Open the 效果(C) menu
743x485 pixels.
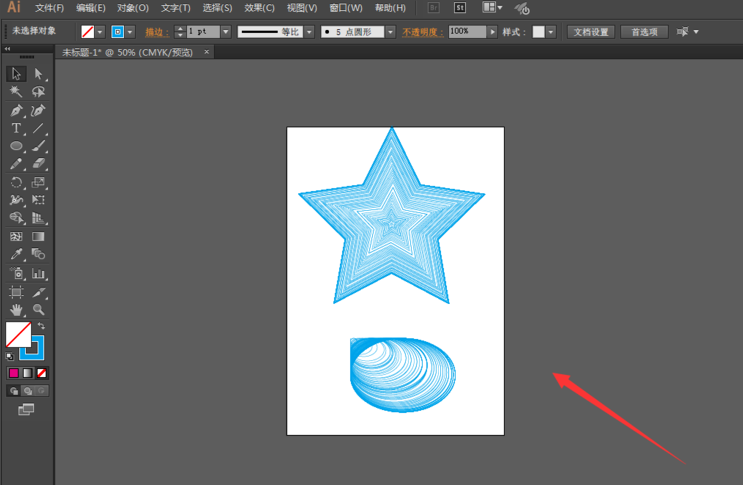[260, 8]
